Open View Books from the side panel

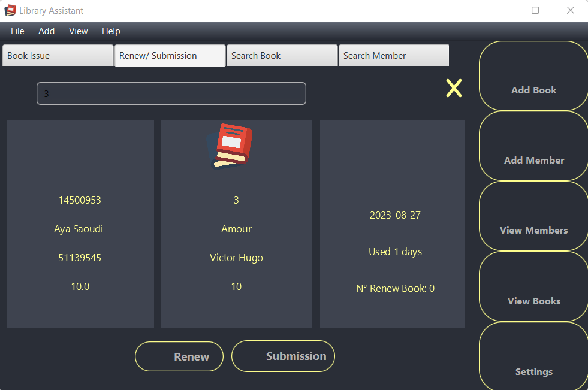point(533,286)
